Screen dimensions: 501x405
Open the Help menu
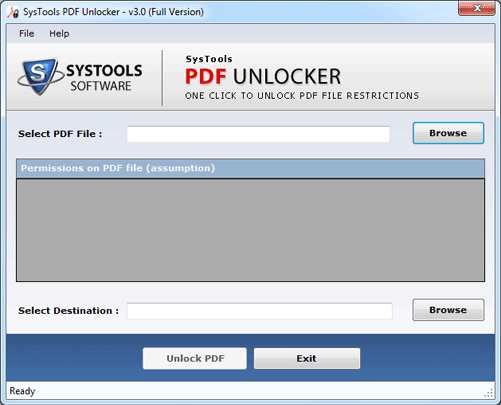click(59, 34)
